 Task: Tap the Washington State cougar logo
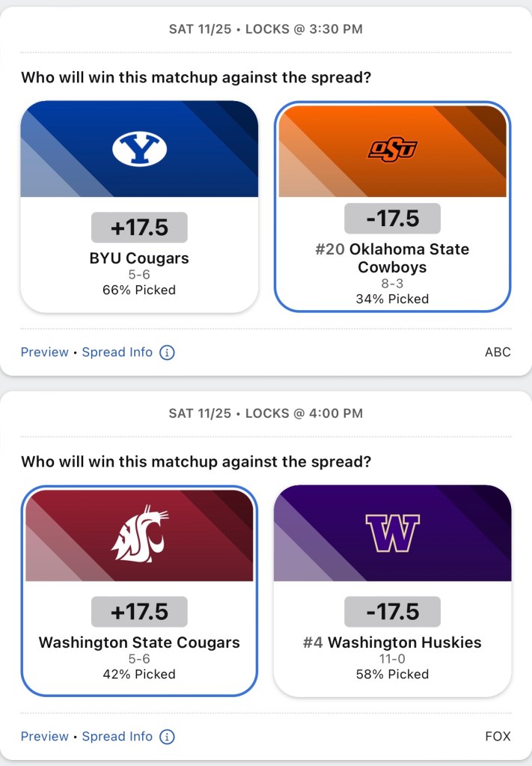(139, 533)
